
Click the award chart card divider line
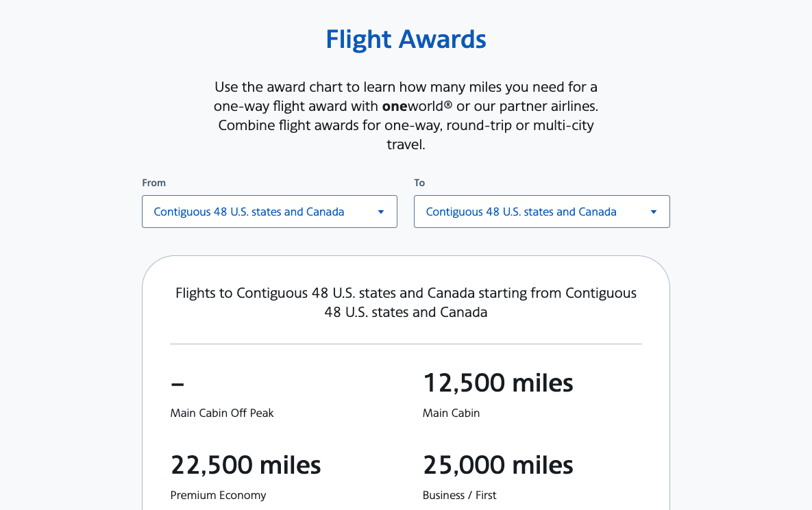pyautogui.click(x=406, y=343)
